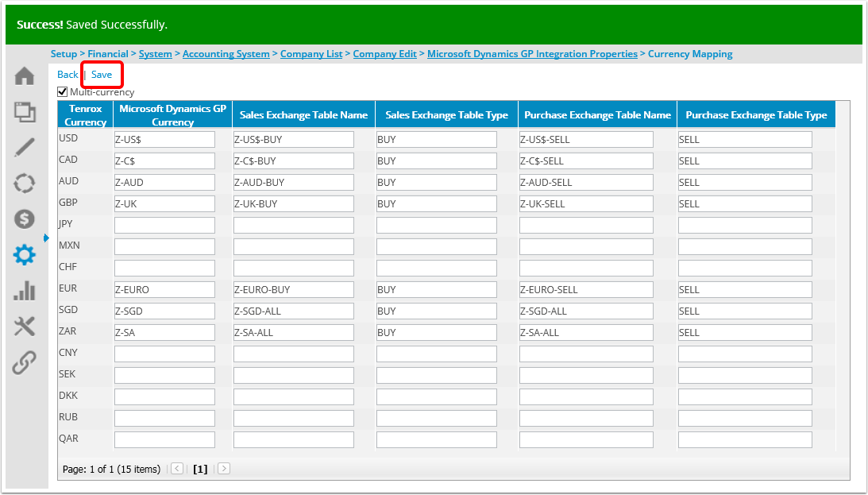Open the wrench tools sidebar icon
This screenshot has width=868, height=495.
[x=25, y=327]
